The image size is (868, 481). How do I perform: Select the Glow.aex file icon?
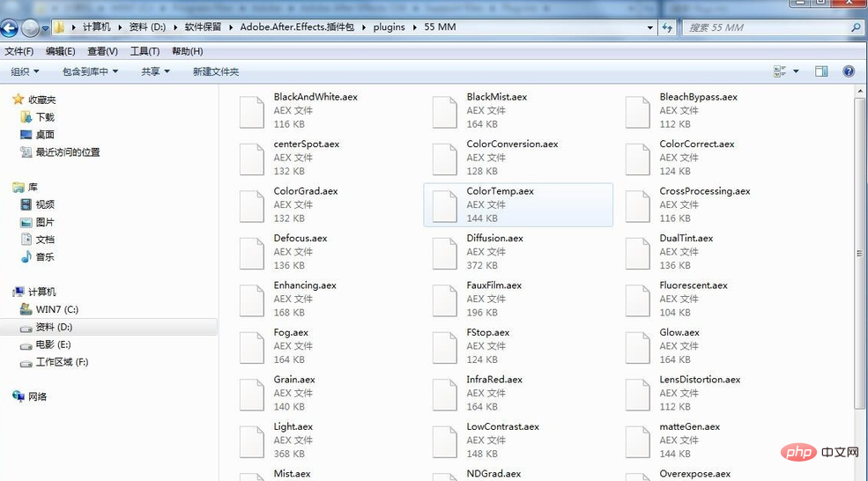point(637,346)
